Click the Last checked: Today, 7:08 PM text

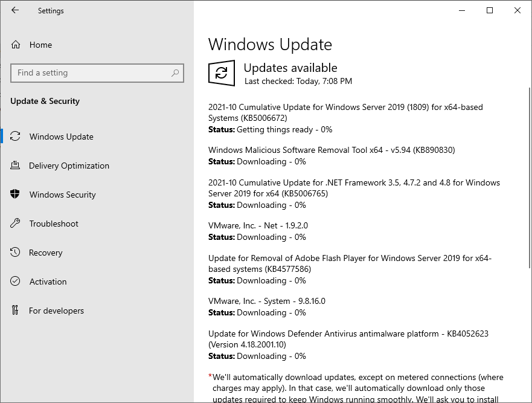[x=298, y=81]
